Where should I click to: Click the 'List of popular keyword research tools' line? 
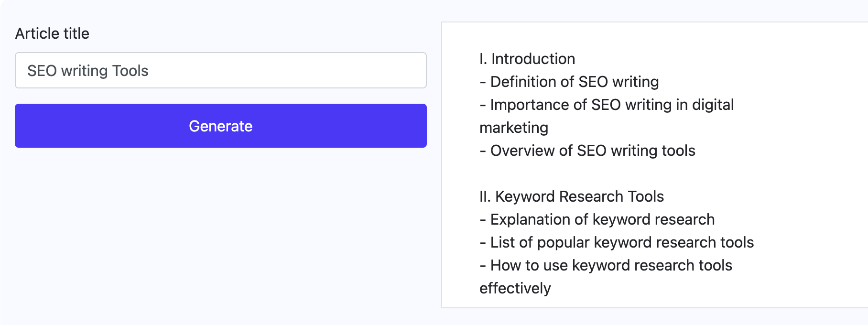click(616, 242)
